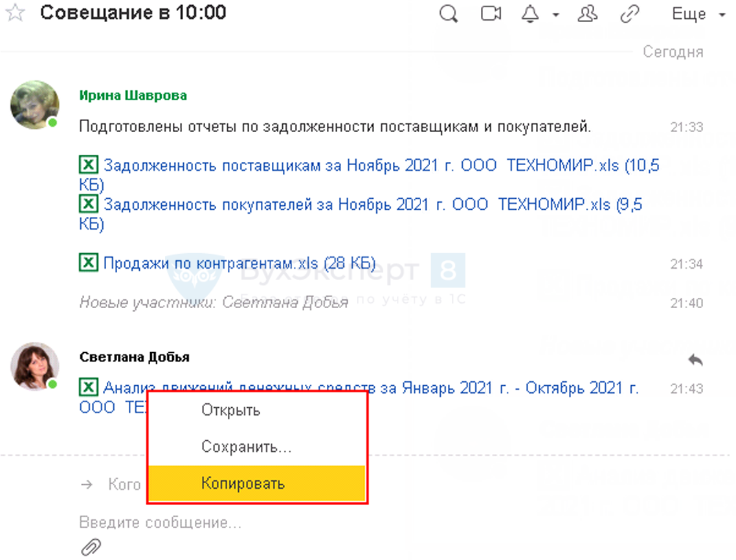
Task: Click the notification bell icon
Action: pyautogui.click(x=530, y=14)
